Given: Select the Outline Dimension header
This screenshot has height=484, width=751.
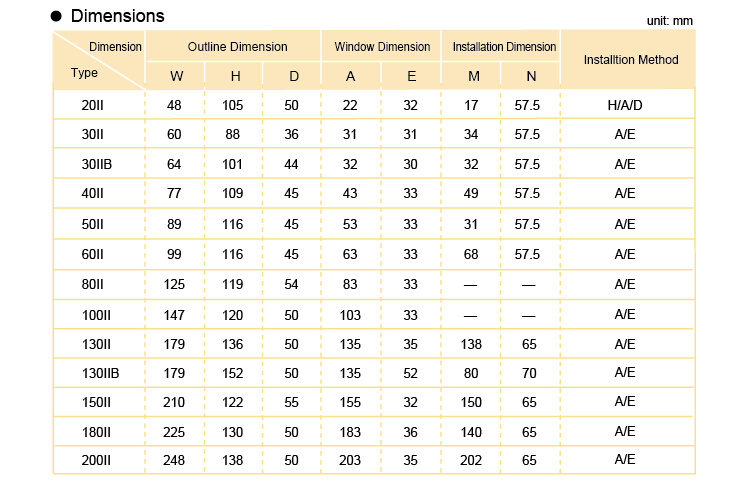Looking at the screenshot, I should [x=238, y=46].
